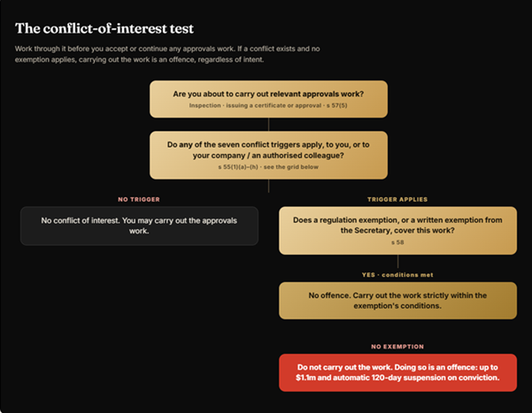Click the 's 57(5)' section reference text
Image resolution: width=532 pixels, height=413 pixels.
click(x=337, y=105)
